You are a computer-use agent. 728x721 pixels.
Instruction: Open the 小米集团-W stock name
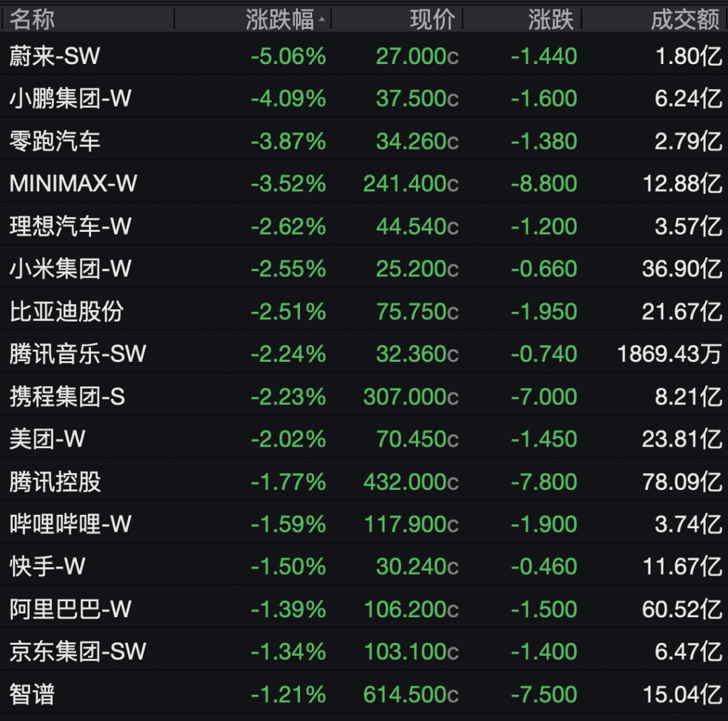click(71, 269)
